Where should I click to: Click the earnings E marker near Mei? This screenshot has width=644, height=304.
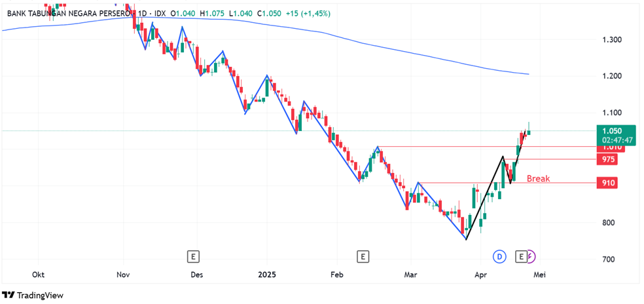tap(521, 257)
